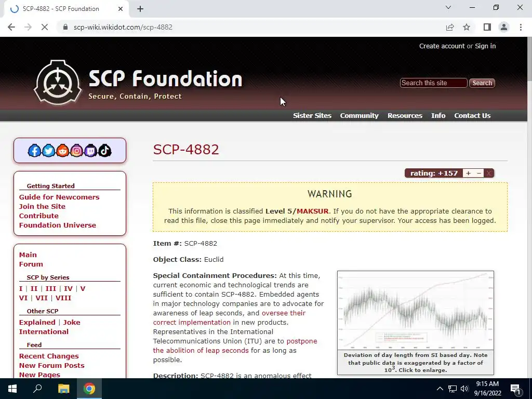The height and width of the screenshot is (399, 532).
Task: Open SCP Series VI
Action: 23,298
